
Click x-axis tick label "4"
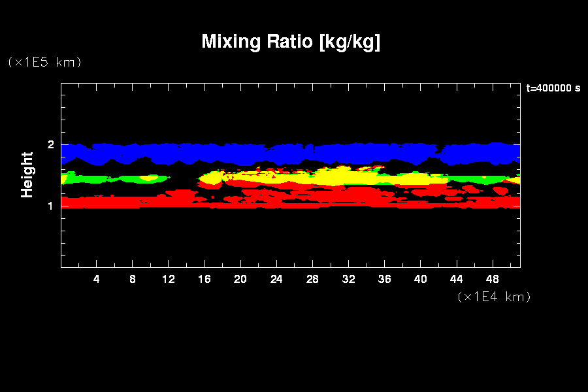click(x=97, y=279)
